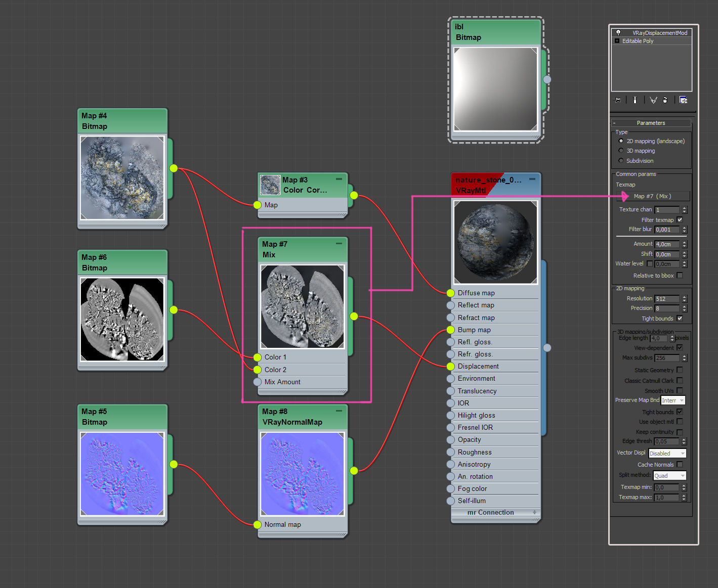Click Opacity input socket
Screen dimensions: 718x588
(451, 439)
